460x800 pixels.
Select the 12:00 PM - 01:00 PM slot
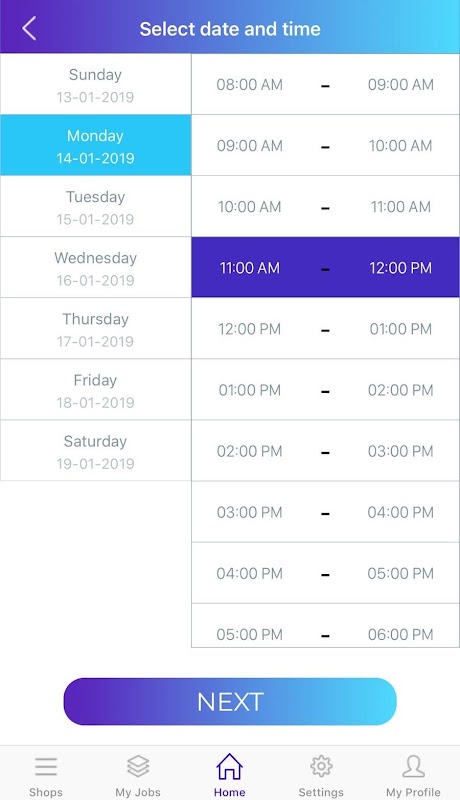tap(325, 329)
